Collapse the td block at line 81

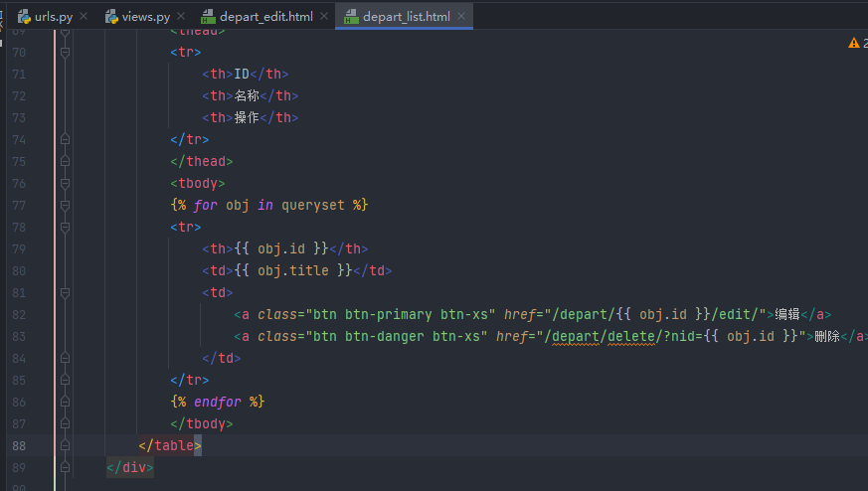65,293
